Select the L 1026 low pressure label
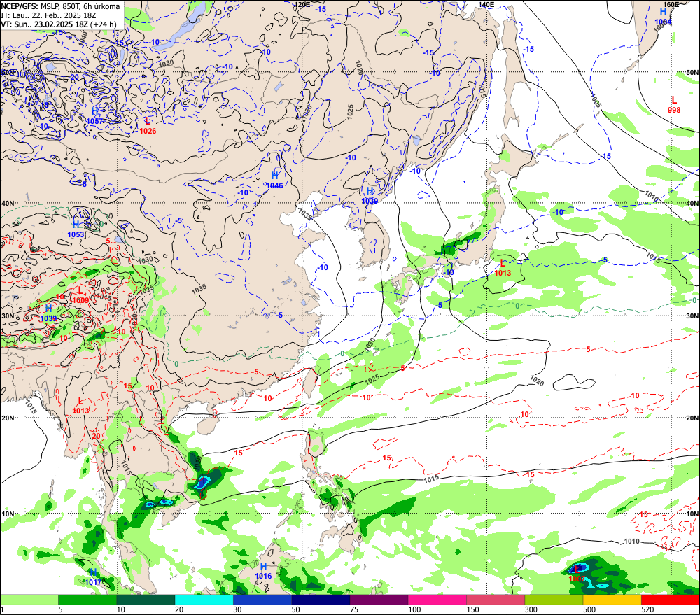 pyautogui.click(x=148, y=126)
